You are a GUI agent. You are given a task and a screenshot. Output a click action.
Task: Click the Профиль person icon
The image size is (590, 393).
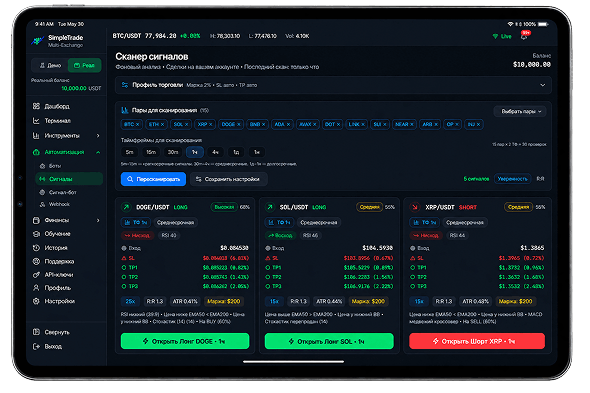[36, 288]
